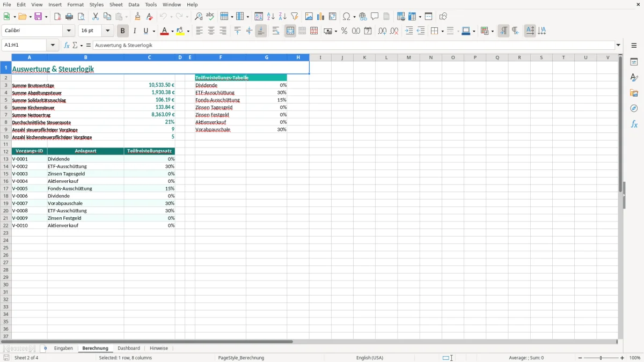Open font color dropdown arrow
Viewport: 644px width, 362px height.
172,31
